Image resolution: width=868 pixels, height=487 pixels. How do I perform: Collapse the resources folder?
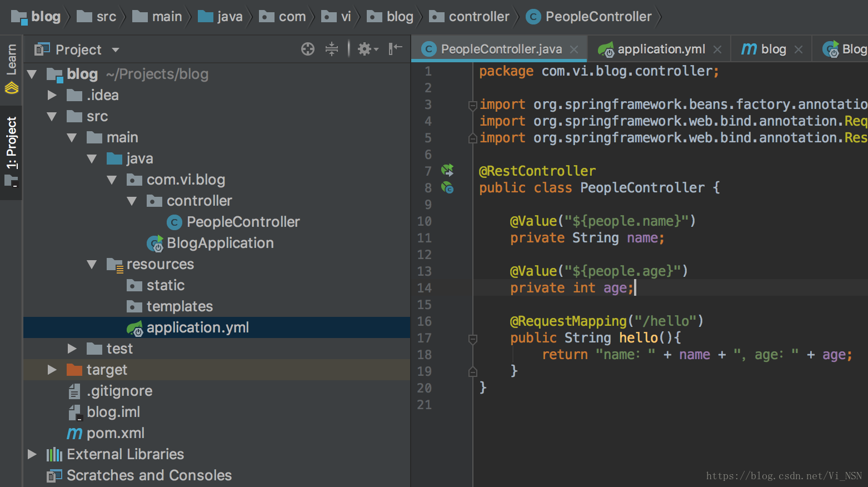92,264
